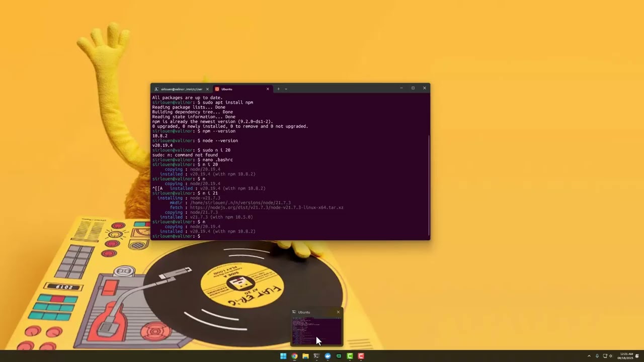Open the green Camtasia taskbar icon
Viewport: 644px width, 362px height.
(350, 356)
